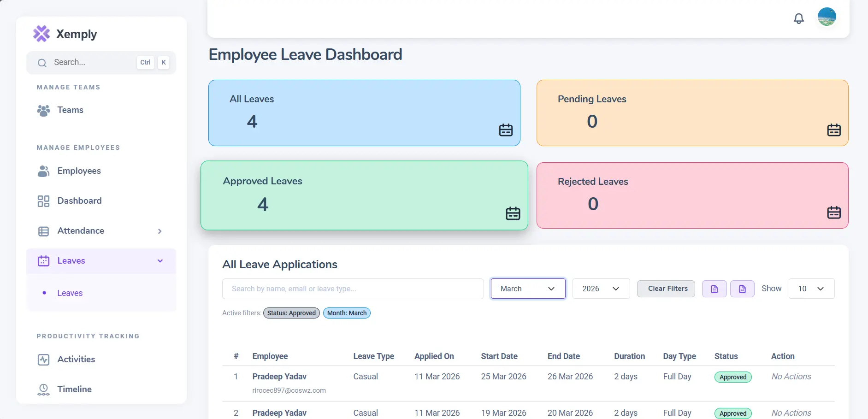
Task: Open Employees menu item
Action: [x=101, y=171]
